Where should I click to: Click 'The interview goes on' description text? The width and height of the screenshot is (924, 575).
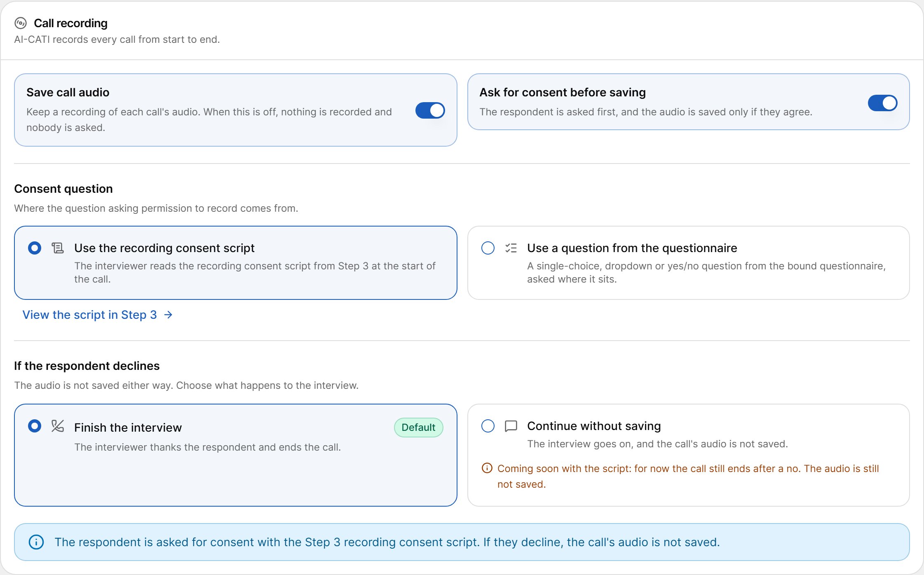[657, 444]
